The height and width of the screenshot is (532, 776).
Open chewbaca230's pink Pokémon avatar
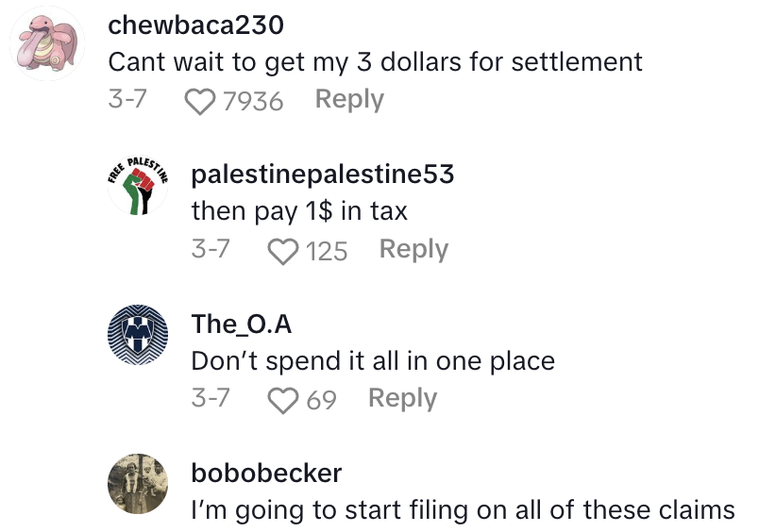48,43
